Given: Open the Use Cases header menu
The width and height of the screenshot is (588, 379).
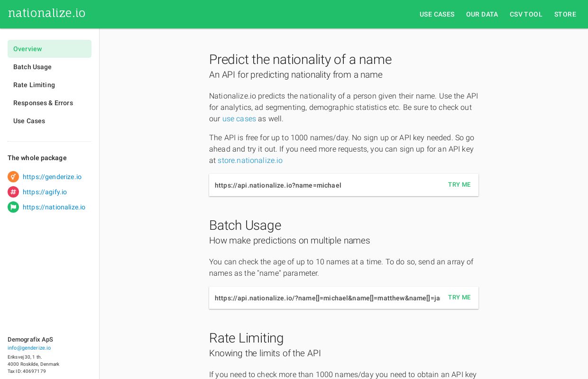Looking at the screenshot, I should pyautogui.click(x=437, y=14).
